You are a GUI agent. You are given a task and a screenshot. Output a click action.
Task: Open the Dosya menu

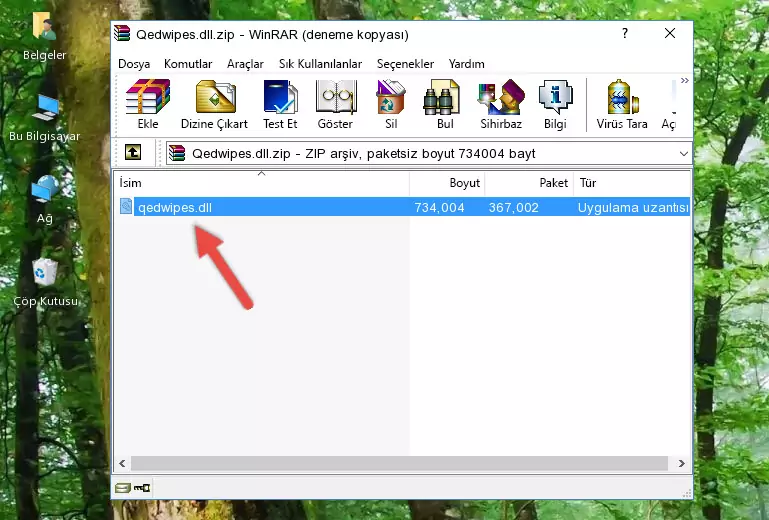coord(134,64)
